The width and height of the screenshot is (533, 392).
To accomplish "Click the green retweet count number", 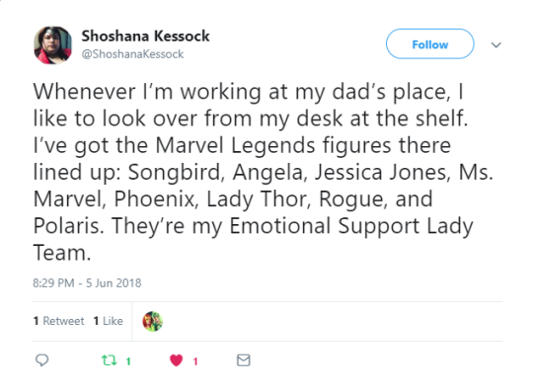I will tap(128, 361).
